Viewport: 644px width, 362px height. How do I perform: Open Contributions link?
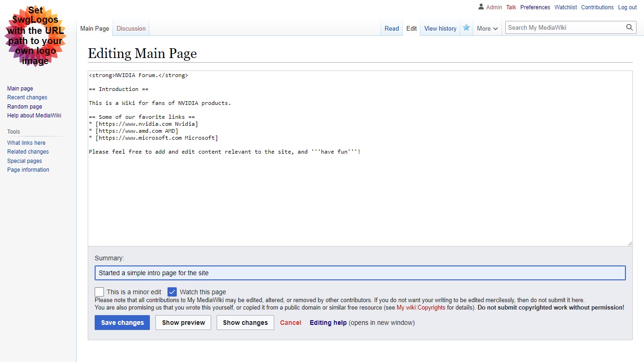coord(597,7)
